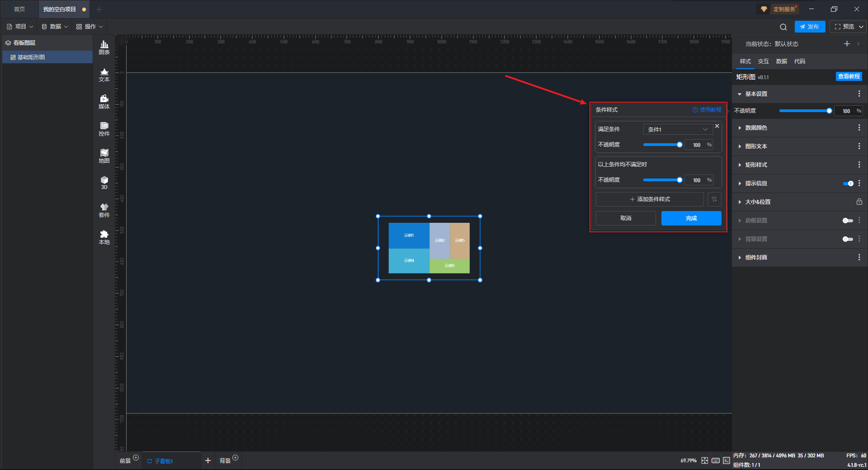Expand the 矩形样式 section
The width and height of the screenshot is (868, 470).
click(756, 165)
